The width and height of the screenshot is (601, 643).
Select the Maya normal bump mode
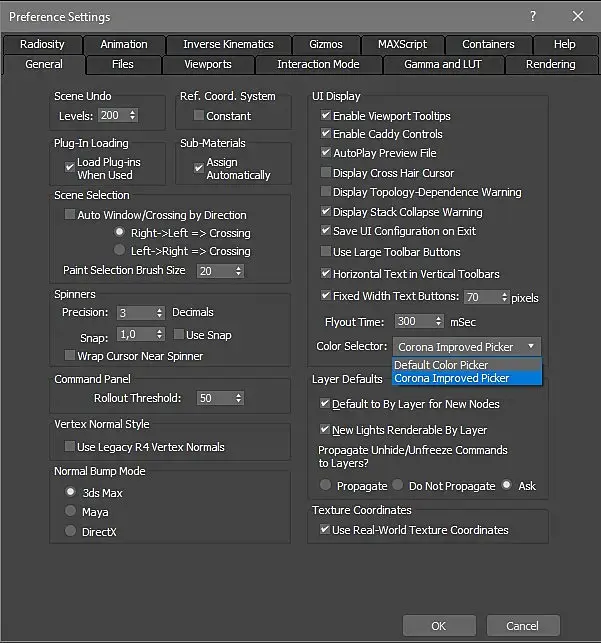coord(70,512)
